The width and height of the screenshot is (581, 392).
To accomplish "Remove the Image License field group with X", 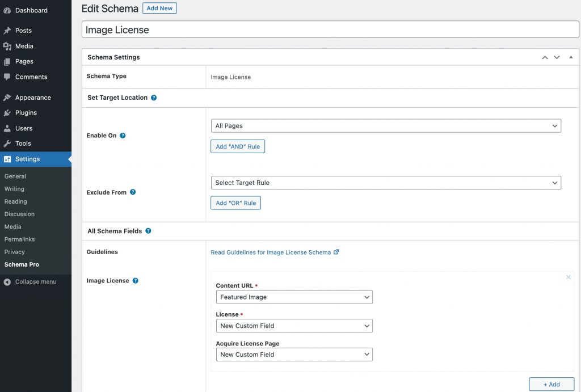I will (x=569, y=277).
